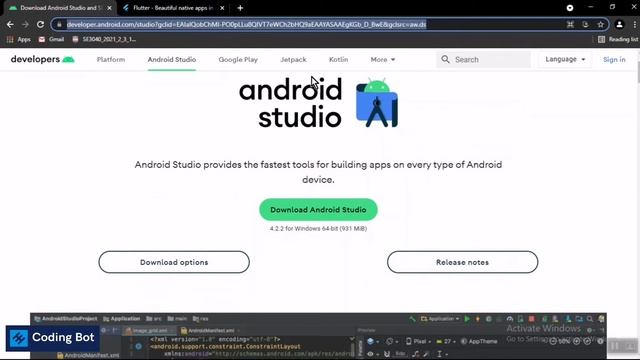
Task: Close the Download Android Studio tab
Action: tap(109, 8)
